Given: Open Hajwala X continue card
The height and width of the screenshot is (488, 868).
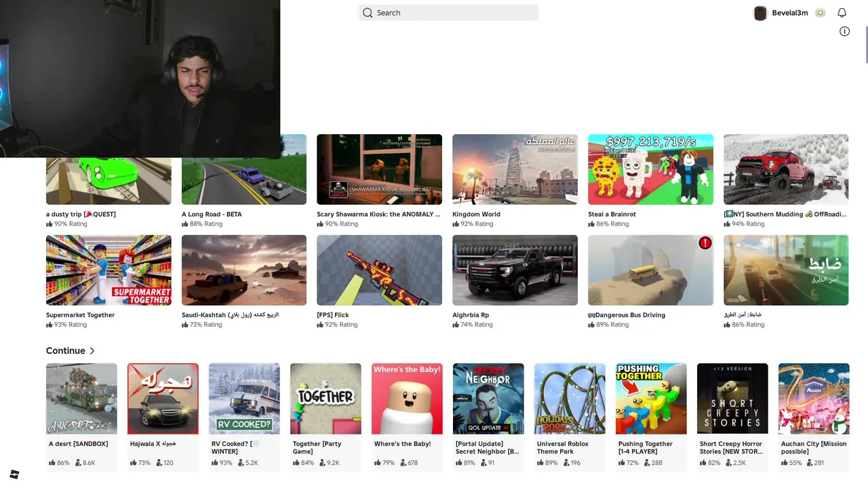Looking at the screenshot, I should click(x=163, y=417).
